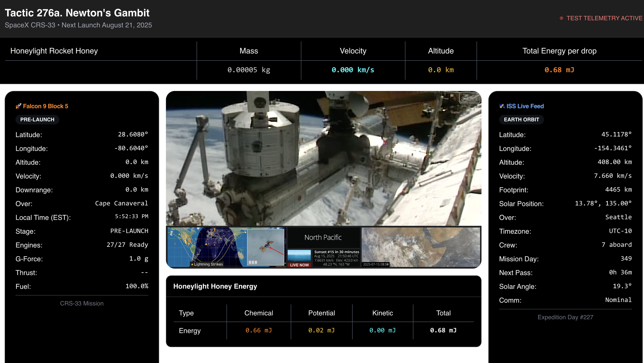Select the Total Energy per drop header
Viewport: 644px width, 363px height.
point(559,51)
